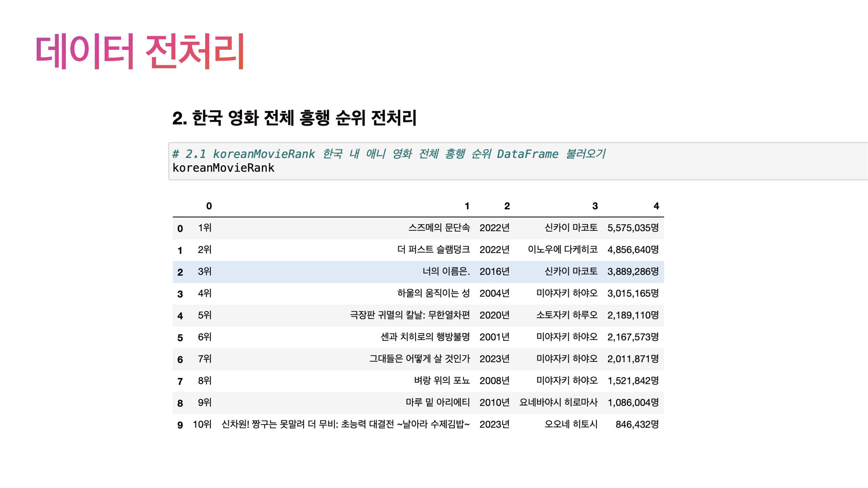Click the slide title 데이터 전처리
The width and height of the screenshot is (868, 488).
[140, 52]
